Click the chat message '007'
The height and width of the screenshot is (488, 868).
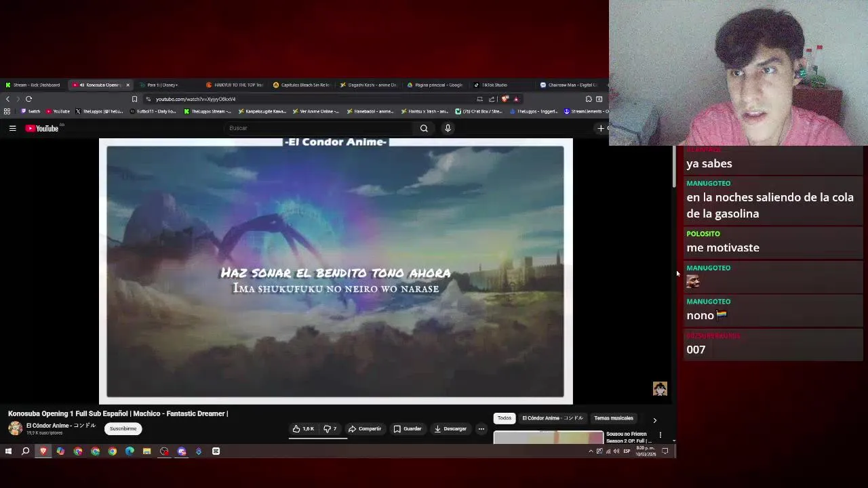point(696,349)
